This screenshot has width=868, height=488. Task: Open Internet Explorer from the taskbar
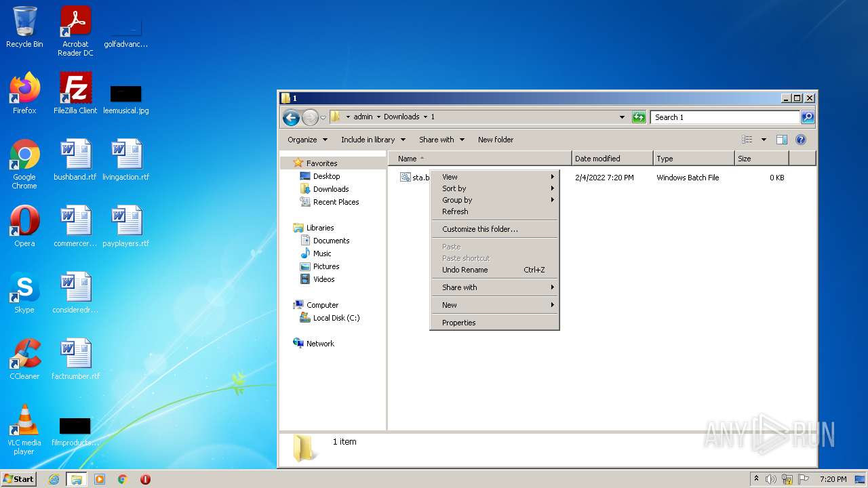coord(54,479)
